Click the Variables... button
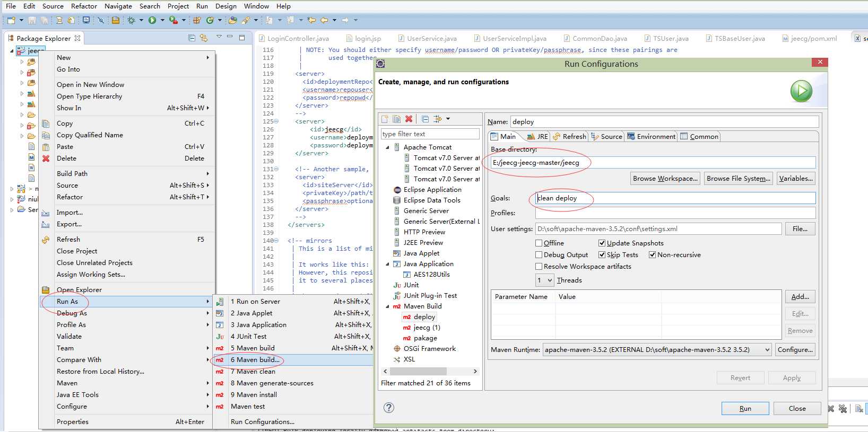868x432 pixels. pos(796,179)
